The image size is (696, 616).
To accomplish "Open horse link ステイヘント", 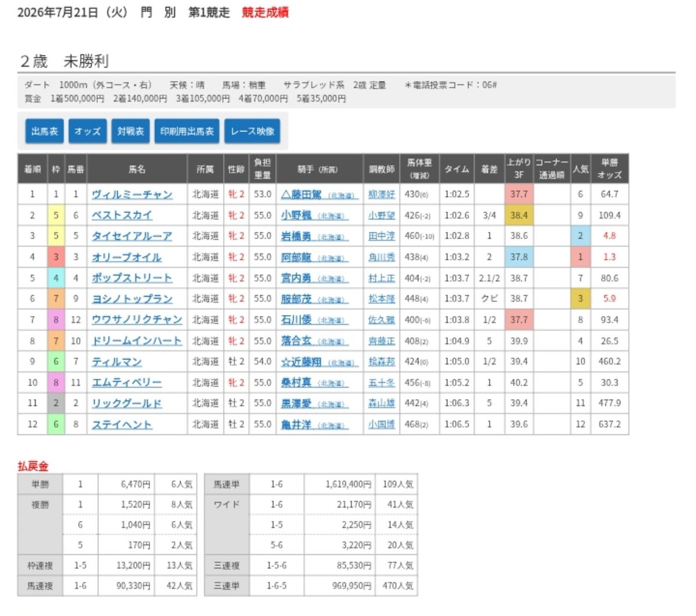I will pos(122,425).
